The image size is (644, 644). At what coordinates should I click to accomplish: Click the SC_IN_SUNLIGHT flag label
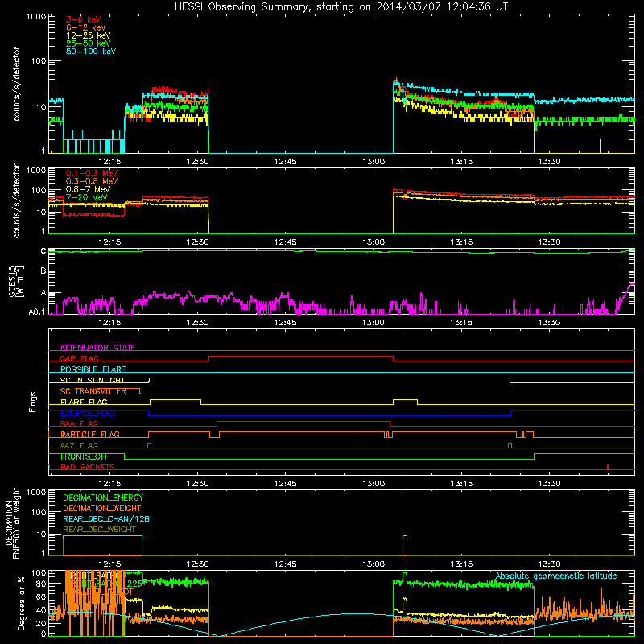[x=93, y=380]
